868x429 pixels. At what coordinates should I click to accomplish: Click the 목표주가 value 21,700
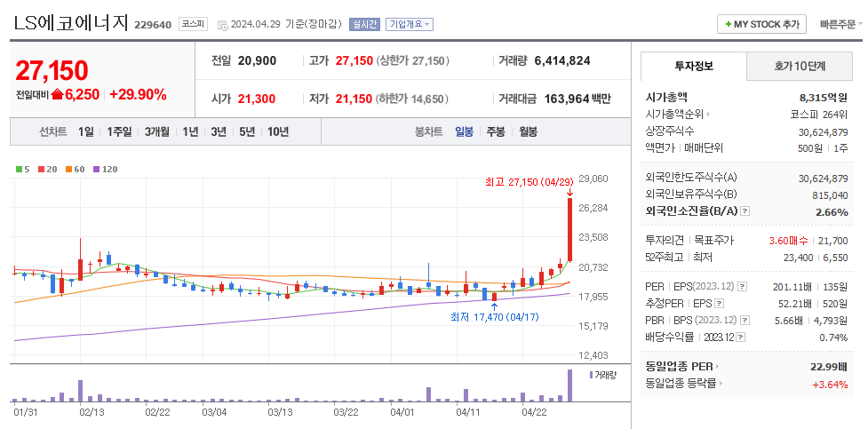835,240
